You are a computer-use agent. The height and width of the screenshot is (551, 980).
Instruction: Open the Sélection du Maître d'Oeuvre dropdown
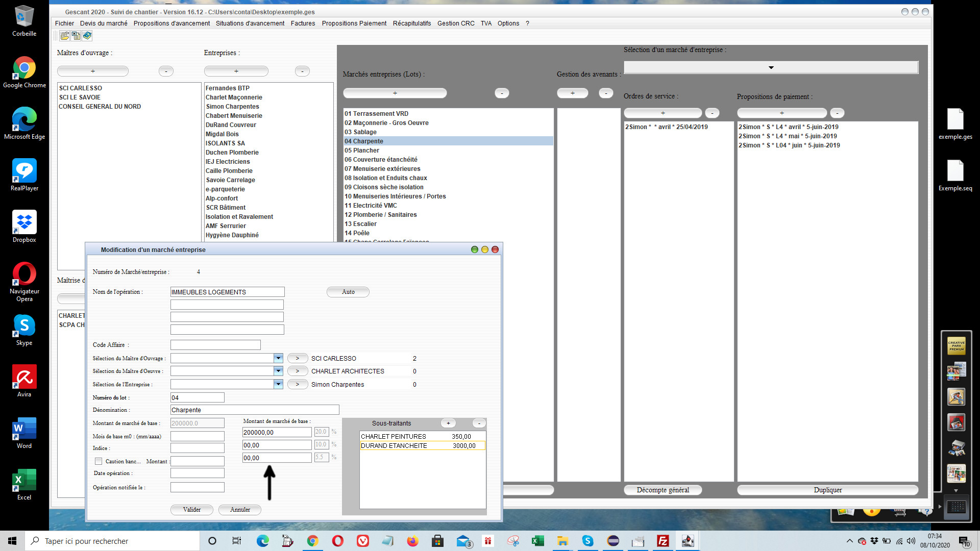(x=278, y=371)
